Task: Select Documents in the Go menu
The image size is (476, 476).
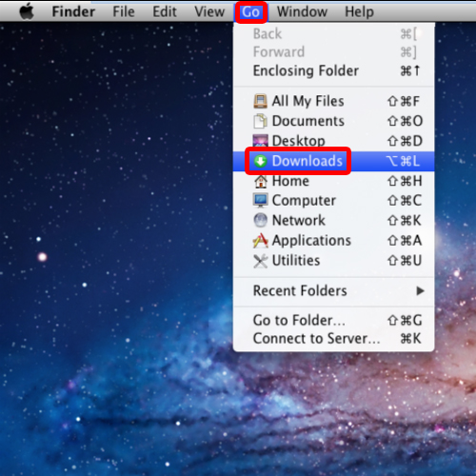Action: [334, 121]
